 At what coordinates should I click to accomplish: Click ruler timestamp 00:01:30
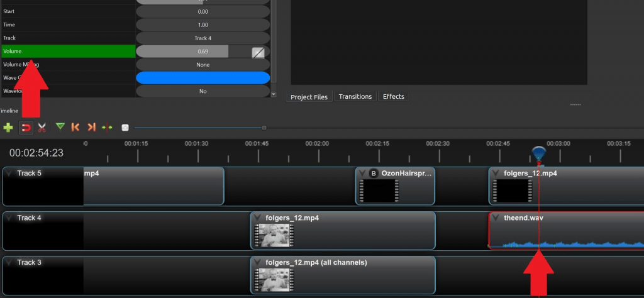coord(196,144)
